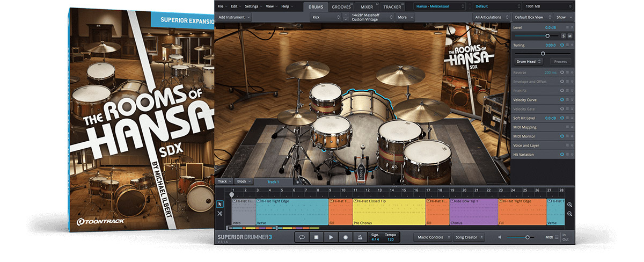Open the Add Instrument dropdown
The width and height of the screenshot is (644, 262).
234,17
